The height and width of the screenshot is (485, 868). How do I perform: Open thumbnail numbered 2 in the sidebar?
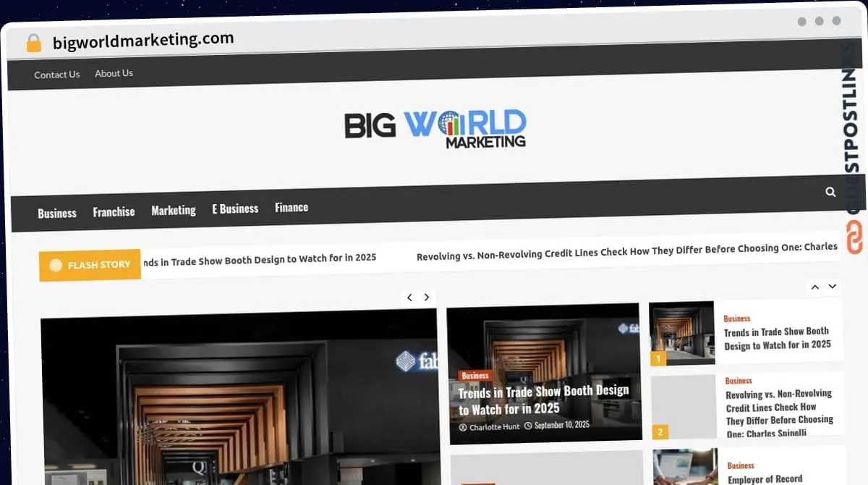[684, 408]
